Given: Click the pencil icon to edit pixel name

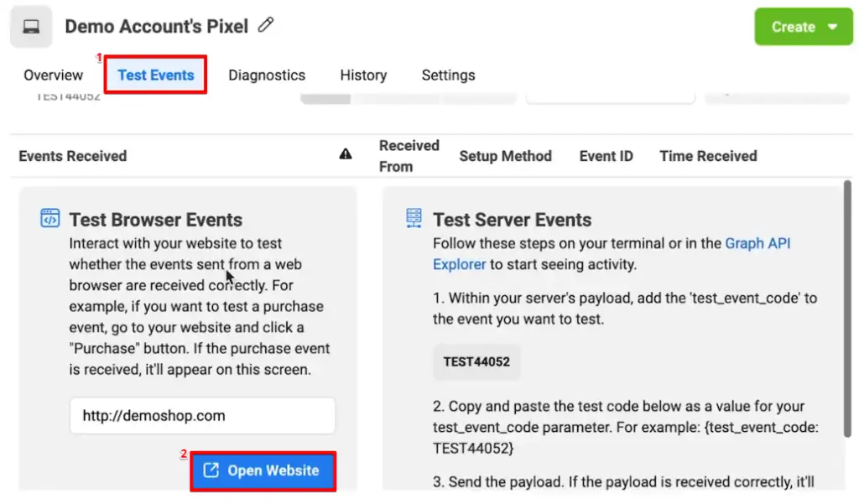Looking at the screenshot, I should [x=266, y=25].
